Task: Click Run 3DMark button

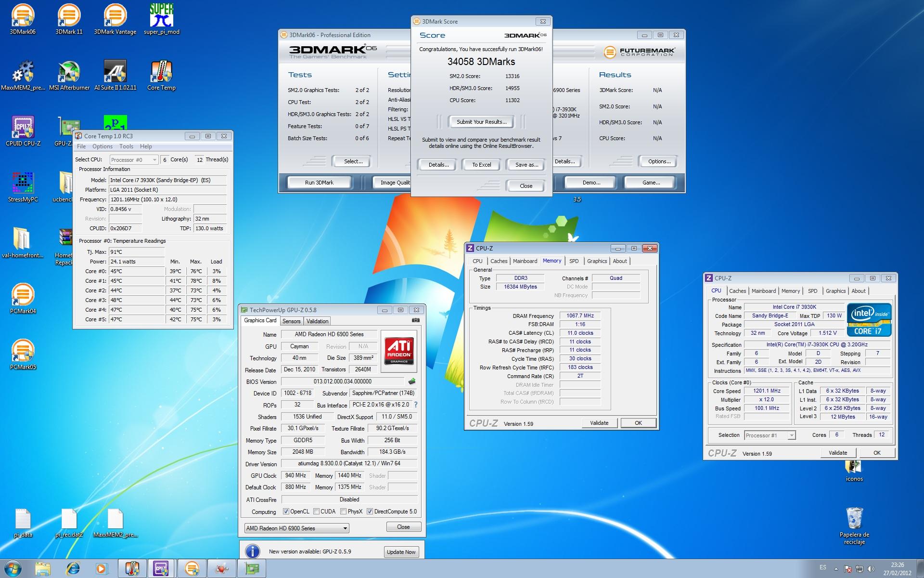Action: pyautogui.click(x=319, y=183)
